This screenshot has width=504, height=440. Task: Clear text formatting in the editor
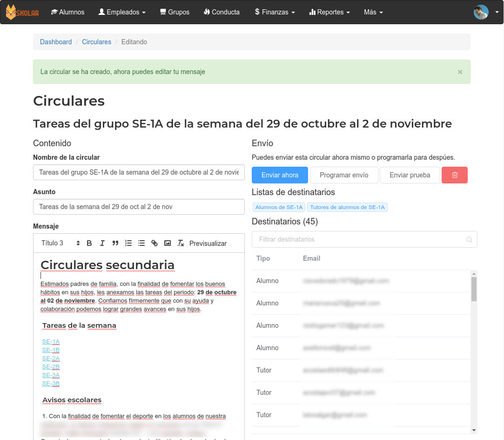pyautogui.click(x=181, y=243)
